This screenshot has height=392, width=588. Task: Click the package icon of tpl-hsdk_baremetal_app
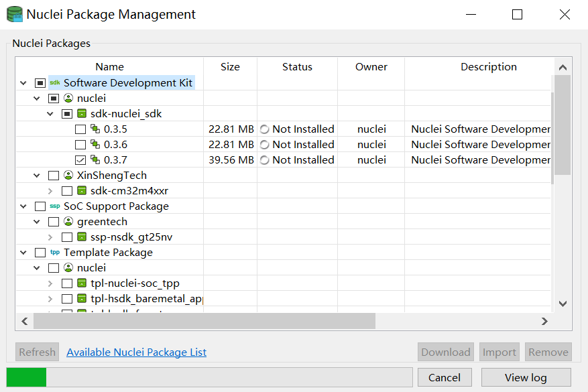82,298
